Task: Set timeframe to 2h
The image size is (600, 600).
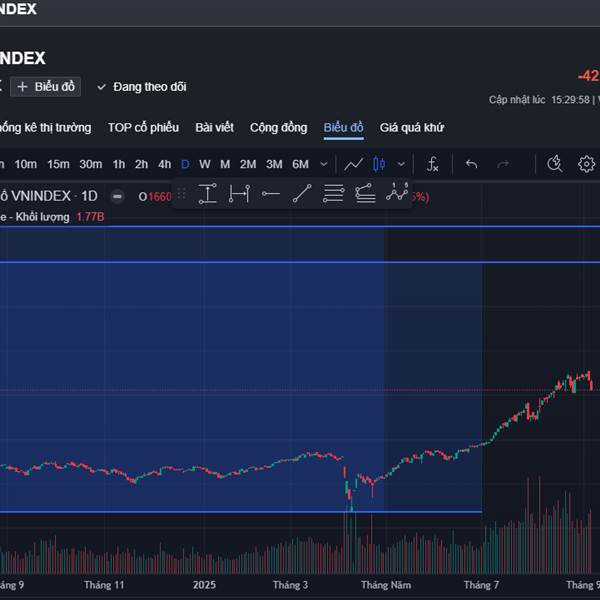Action: coord(141,165)
